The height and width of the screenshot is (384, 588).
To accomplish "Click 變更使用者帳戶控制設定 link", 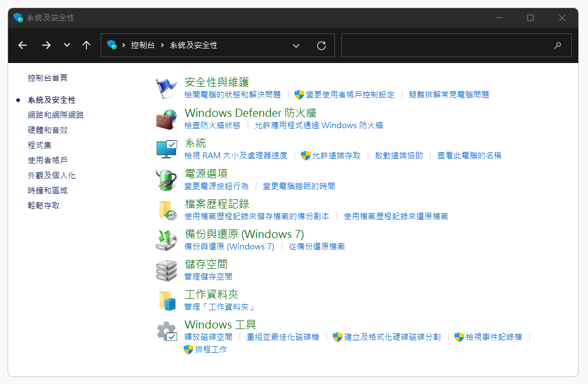I will [350, 94].
